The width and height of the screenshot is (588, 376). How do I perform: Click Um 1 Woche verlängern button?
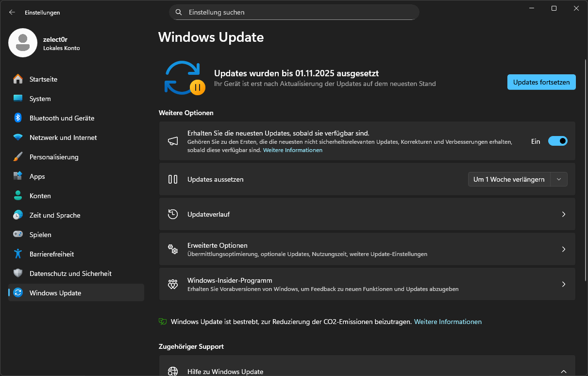click(509, 179)
